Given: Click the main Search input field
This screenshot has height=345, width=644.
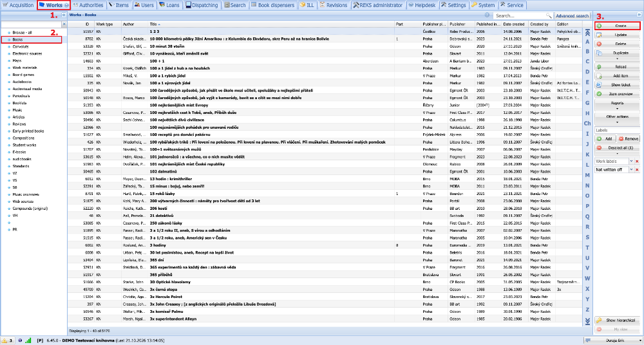Looking at the screenshot, I should (519, 15).
